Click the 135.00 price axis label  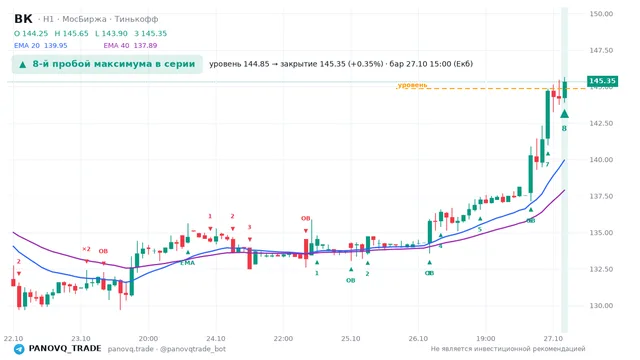(x=601, y=233)
